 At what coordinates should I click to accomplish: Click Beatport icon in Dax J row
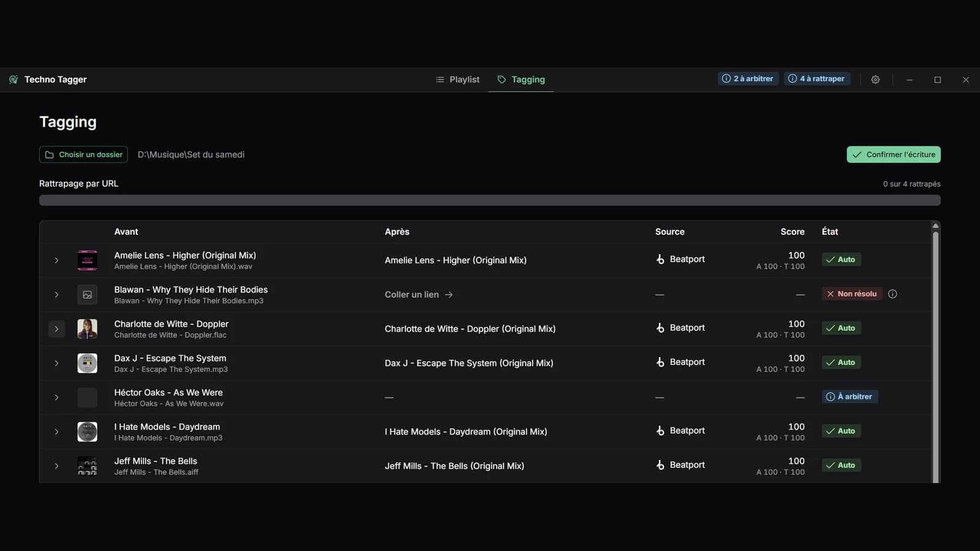pos(660,362)
